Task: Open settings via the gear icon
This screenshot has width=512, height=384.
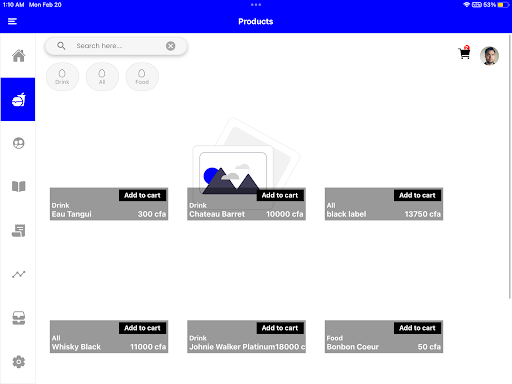Action: pos(18,362)
